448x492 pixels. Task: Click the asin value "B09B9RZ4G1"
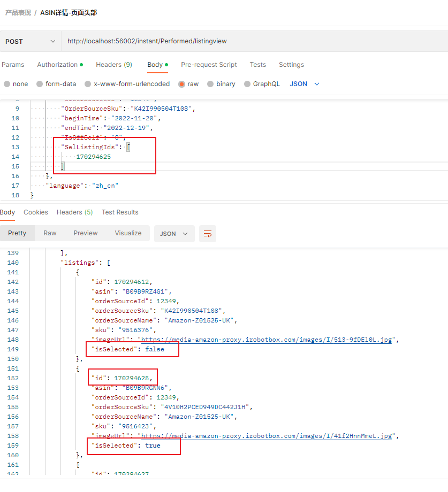[x=145, y=292]
